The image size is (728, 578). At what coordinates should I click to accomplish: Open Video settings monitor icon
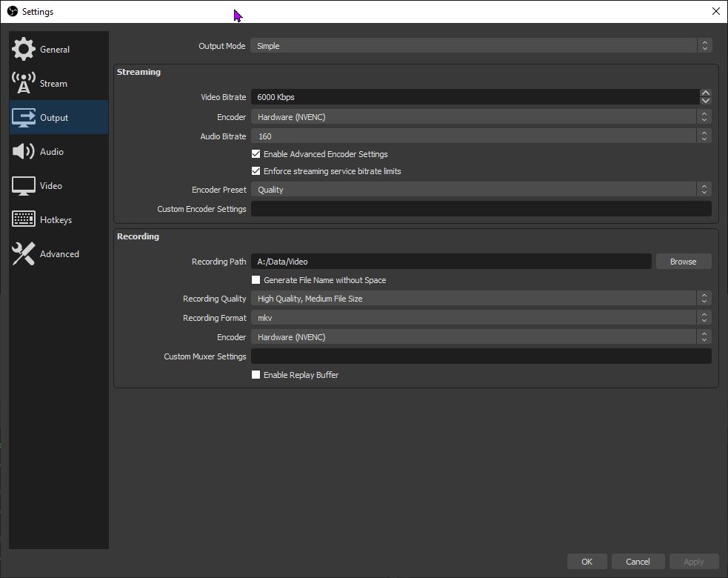tap(24, 186)
